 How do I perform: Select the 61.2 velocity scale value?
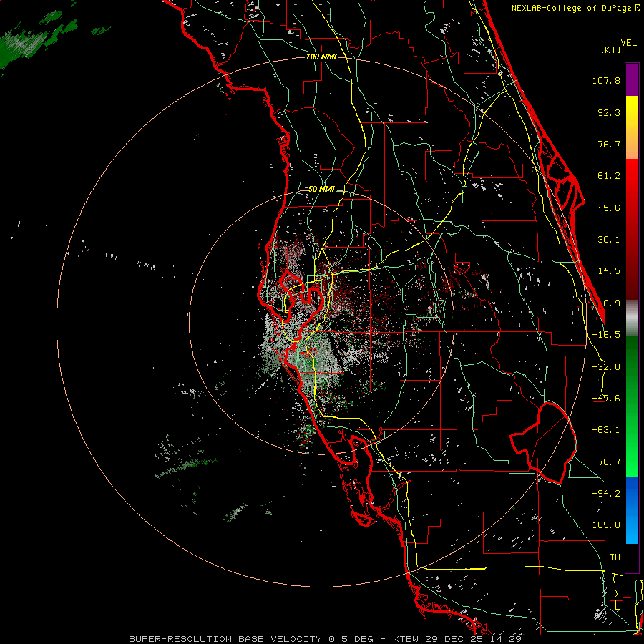tap(609, 176)
